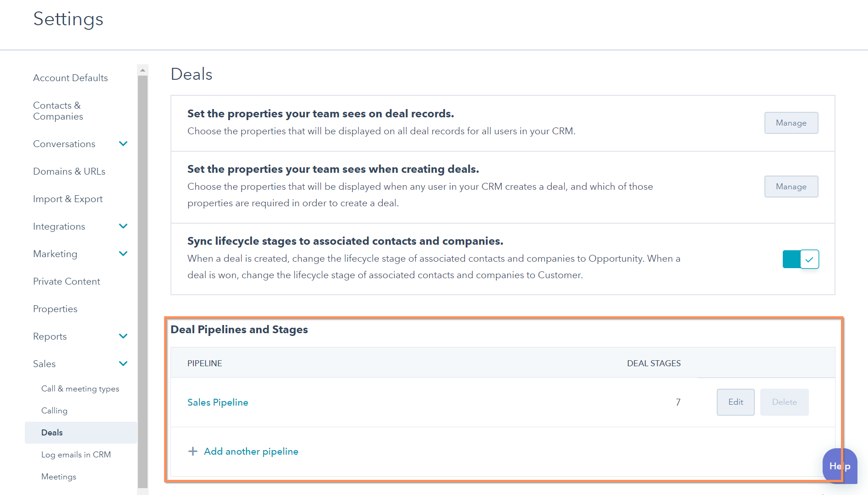Click the sidebar scrollbar up arrow
The height and width of the screenshot is (495, 868).
click(143, 70)
